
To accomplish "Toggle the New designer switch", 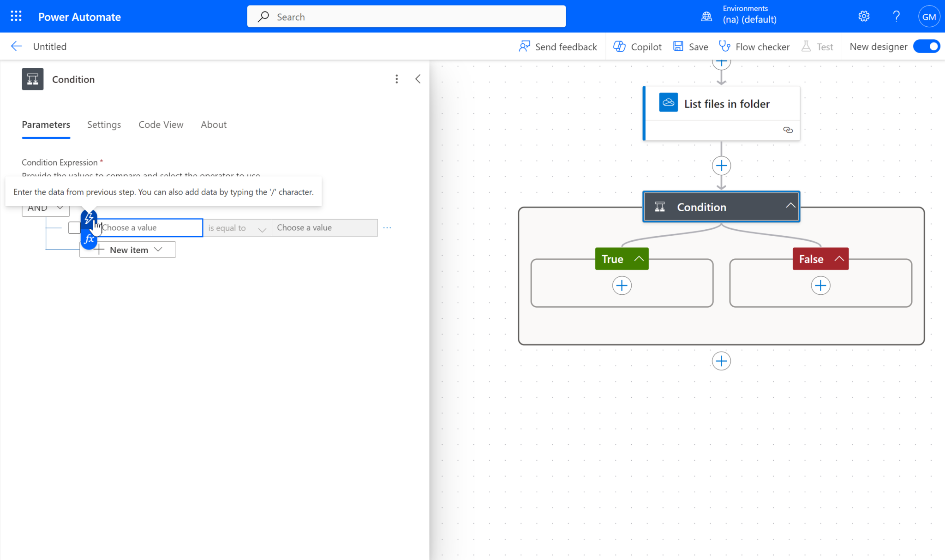I will (927, 47).
